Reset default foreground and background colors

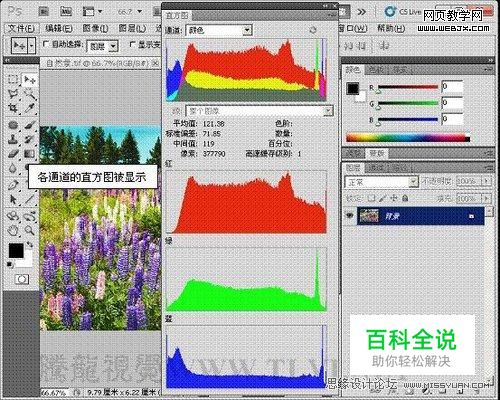click(10, 265)
